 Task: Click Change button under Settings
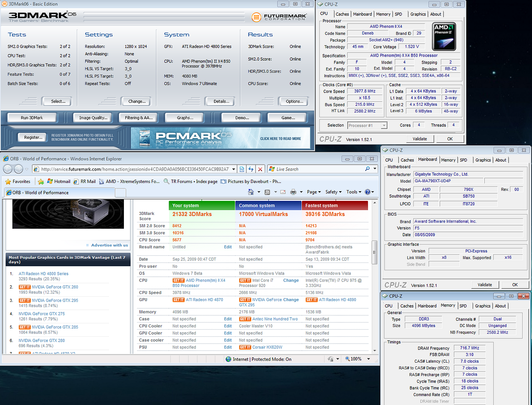point(137,101)
